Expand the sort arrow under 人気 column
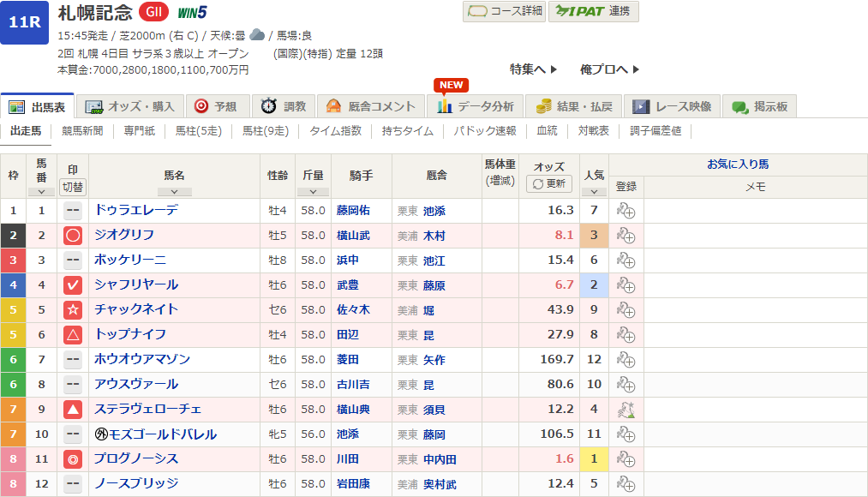868x497 pixels. coord(594,192)
